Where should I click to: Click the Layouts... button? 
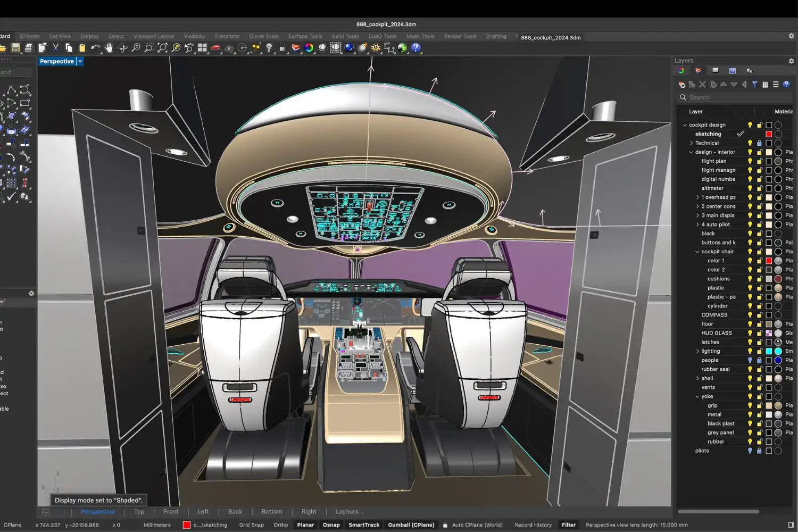click(349, 511)
